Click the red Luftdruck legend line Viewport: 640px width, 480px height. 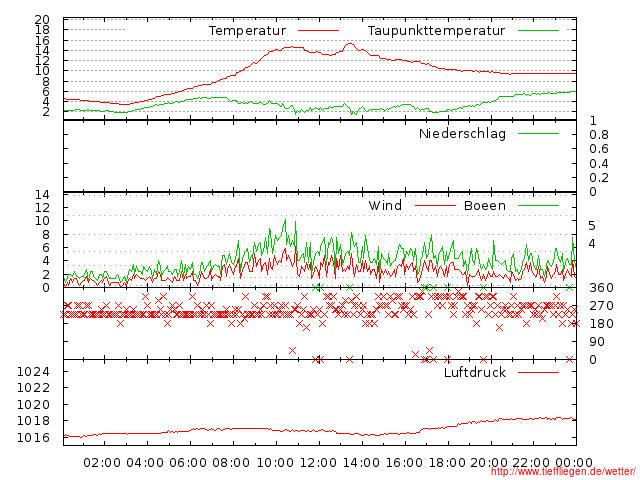(538, 372)
